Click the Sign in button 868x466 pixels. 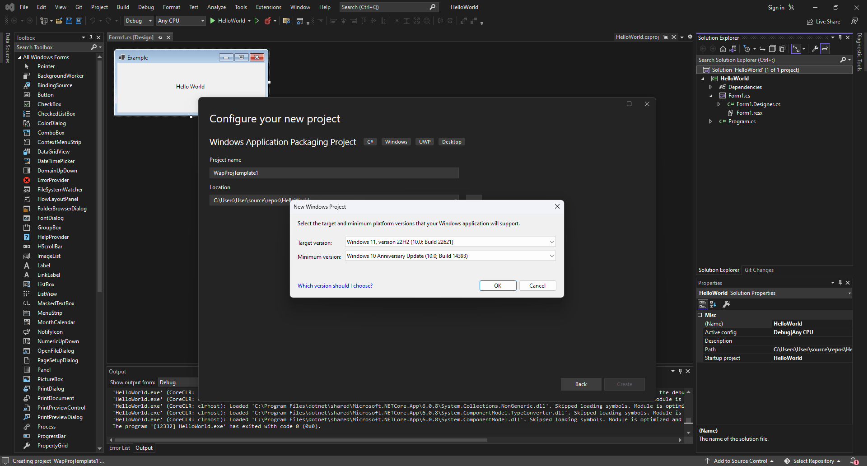coord(781,7)
